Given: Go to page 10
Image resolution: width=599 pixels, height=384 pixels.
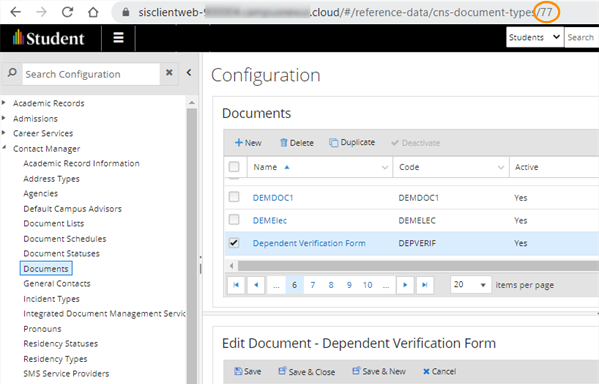Looking at the screenshot, I should click(x=367, y=285).
